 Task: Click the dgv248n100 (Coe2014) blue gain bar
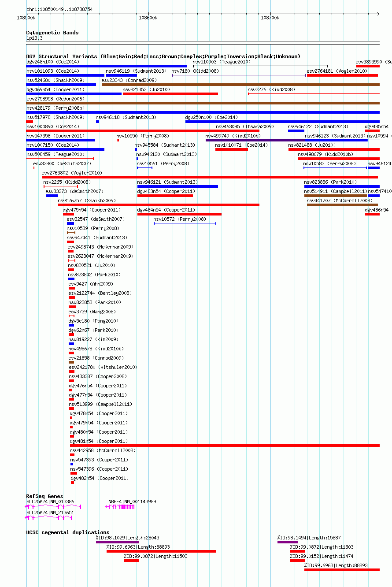point(106,66)
